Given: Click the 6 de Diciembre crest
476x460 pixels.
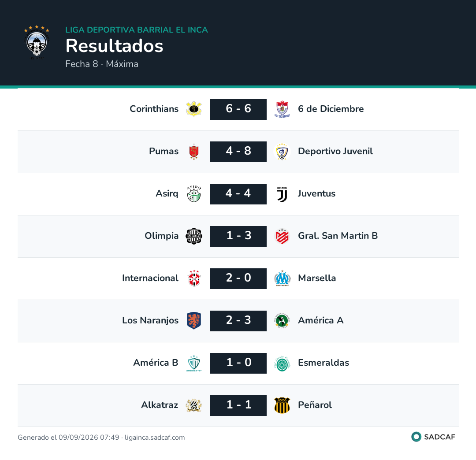Looking at the screenshot, I should point(283,109).
